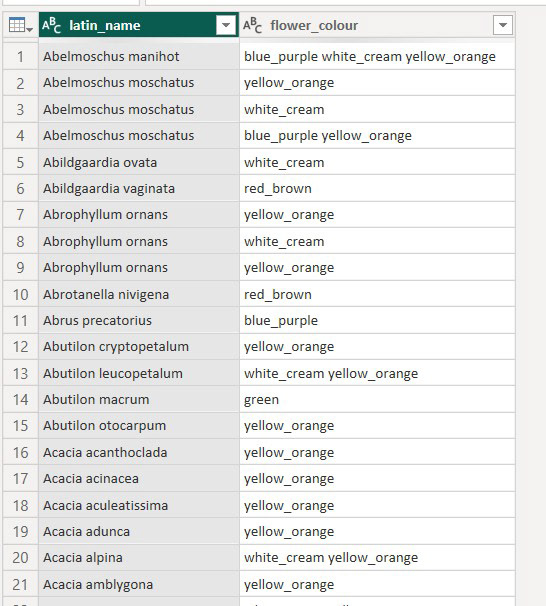The width and height of the screenshot is (546, 606).
Task: Click the Abutilon leucopetalum cell
Action: click(139, 373)
